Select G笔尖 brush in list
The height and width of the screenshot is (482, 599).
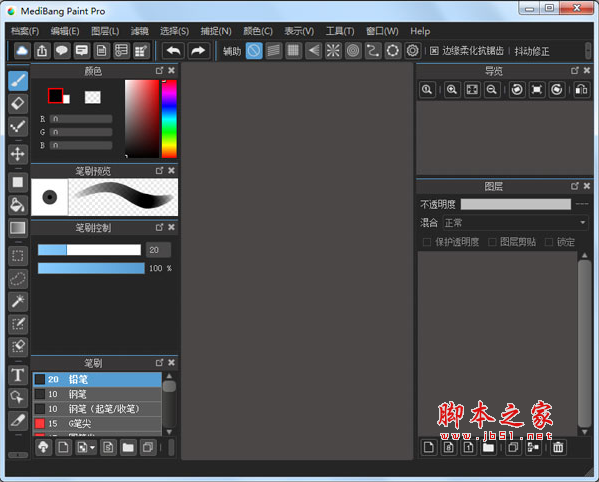coord(97,424)
